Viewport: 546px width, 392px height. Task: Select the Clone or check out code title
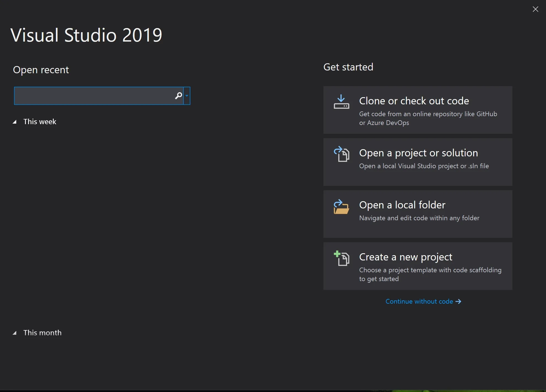[x=414, y=101]
